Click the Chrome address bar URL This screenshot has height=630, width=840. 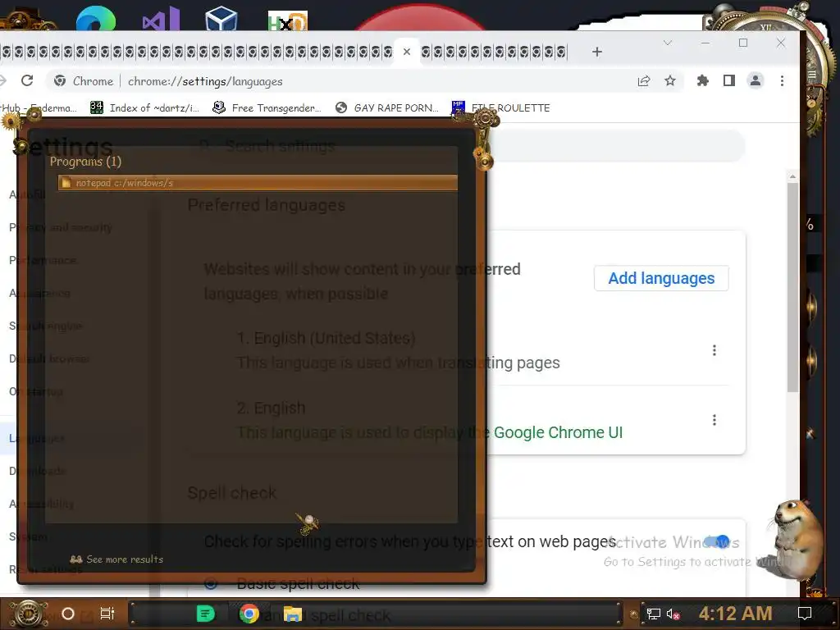(205, 81)
